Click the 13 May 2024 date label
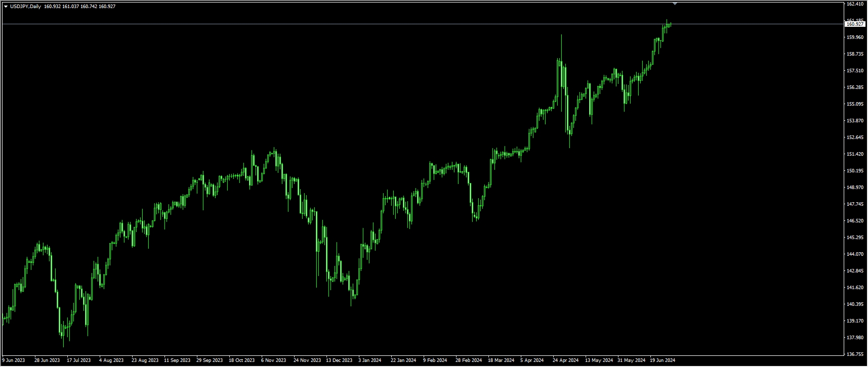Image resolution: width=868 pixels, height=367 pixels. [x=599, y=361]
